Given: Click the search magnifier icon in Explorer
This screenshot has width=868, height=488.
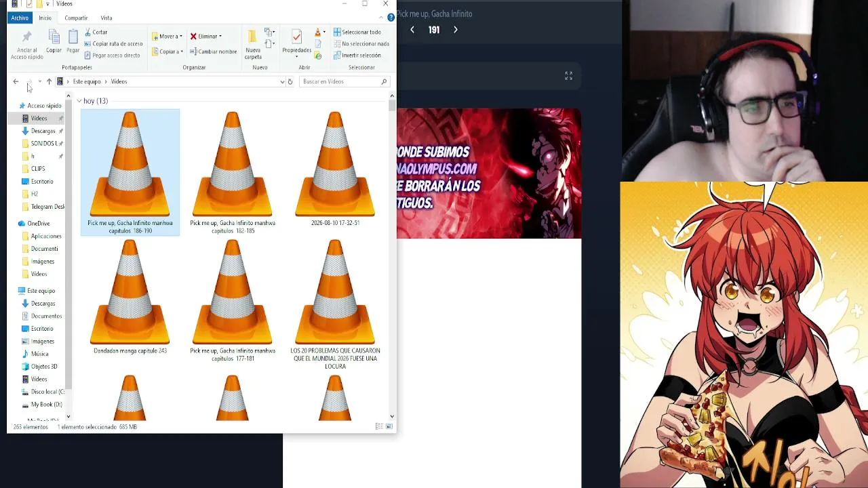Looking at the screenshot, I should (x=384, y=81).
